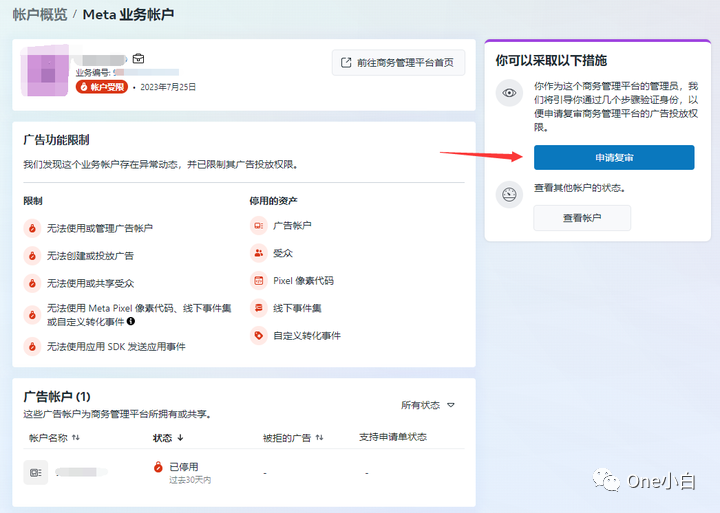Click the 受众 audience icon

pyautogui.click(x=259, y=253)
